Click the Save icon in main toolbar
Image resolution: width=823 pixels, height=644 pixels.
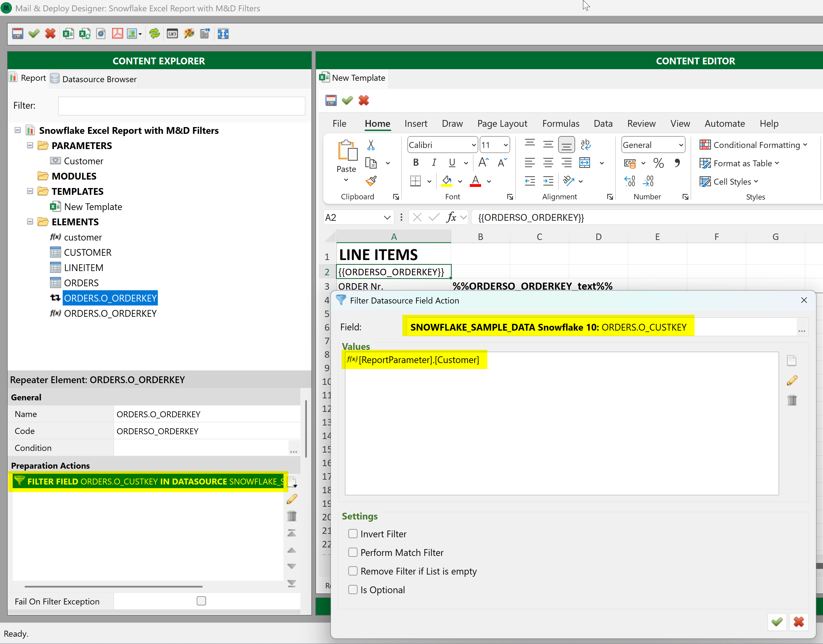coord(17,34)
